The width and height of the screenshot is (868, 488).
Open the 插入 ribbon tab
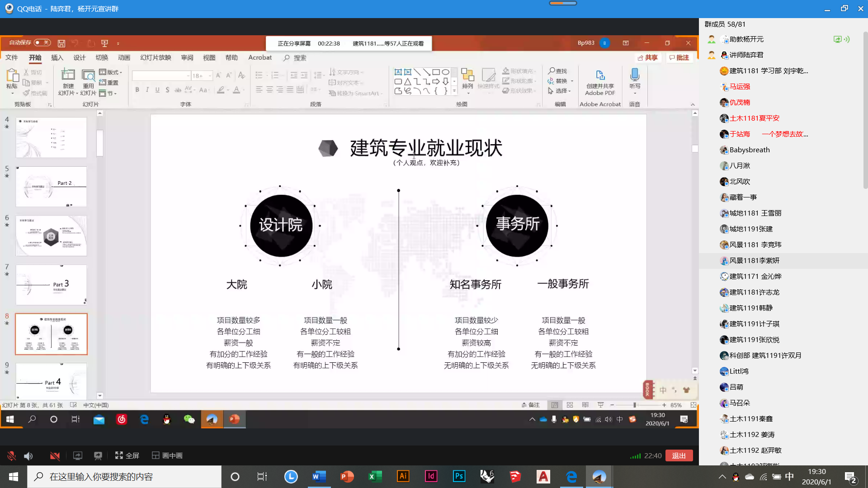click(57, 57)
